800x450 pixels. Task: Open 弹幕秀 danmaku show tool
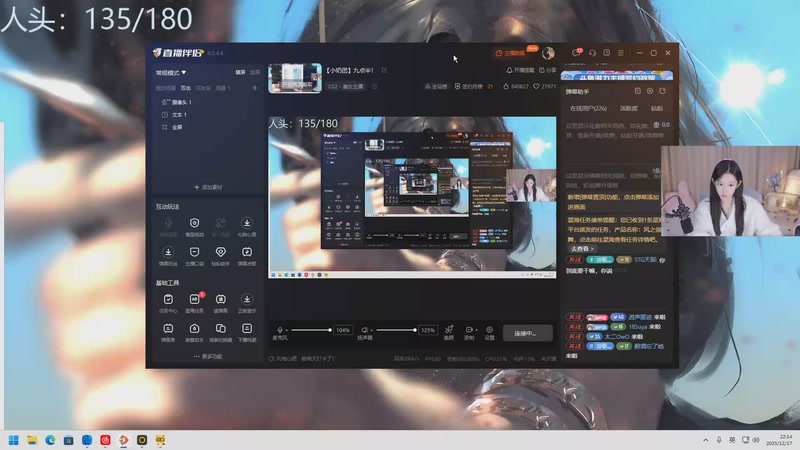[x=168, y=332]
